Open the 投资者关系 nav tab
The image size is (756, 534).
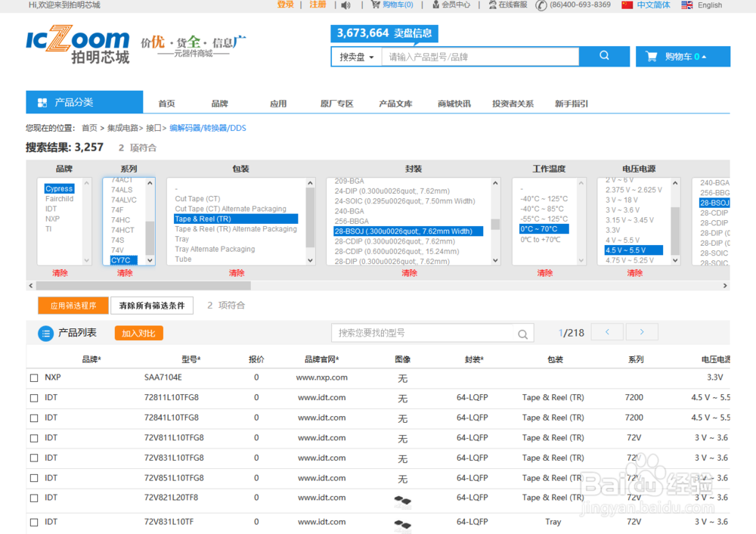tap(513, 104)
